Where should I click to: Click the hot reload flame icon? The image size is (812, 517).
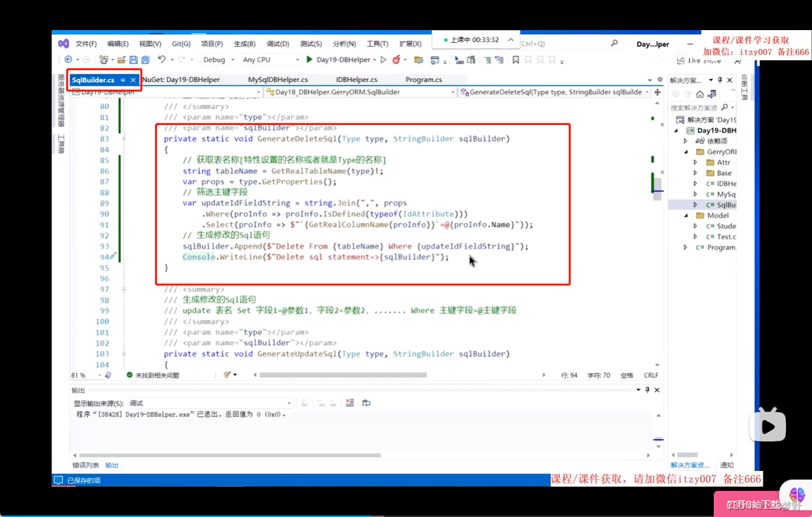point(396,60)
